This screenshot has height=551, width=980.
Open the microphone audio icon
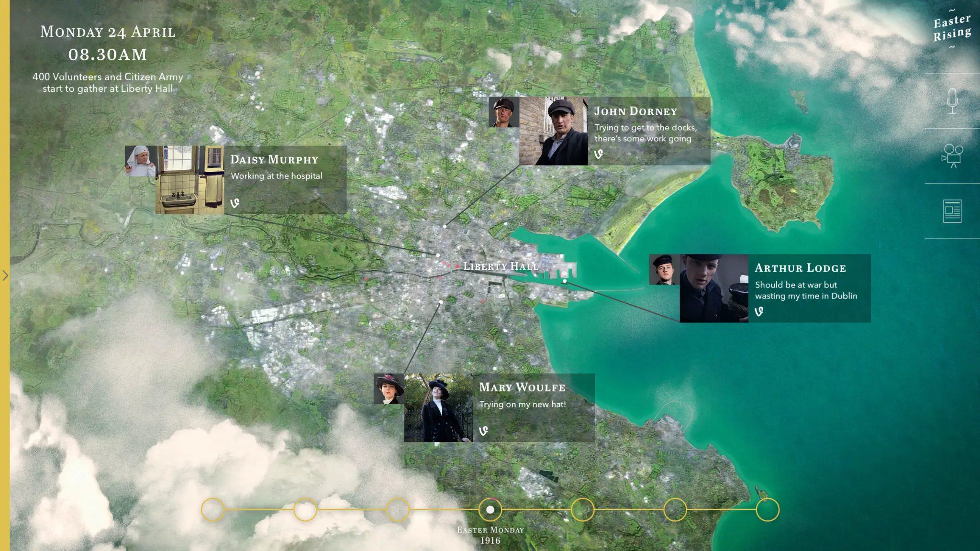(x=952, y=101)
